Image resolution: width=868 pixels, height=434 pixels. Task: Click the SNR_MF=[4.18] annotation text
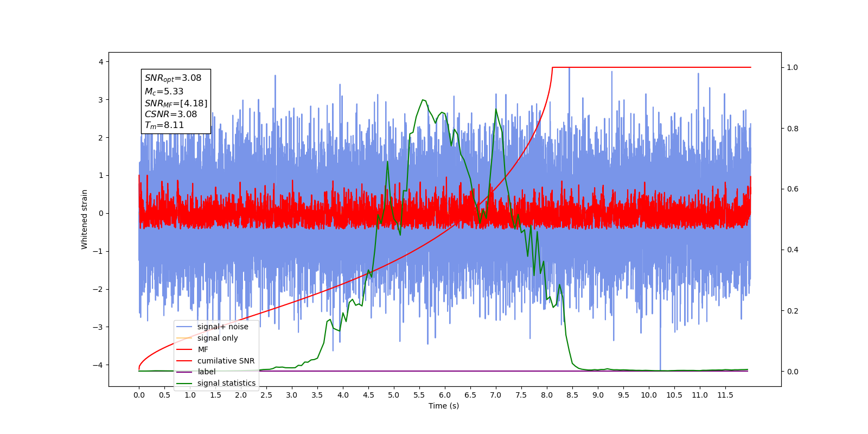tap(176, 103)
